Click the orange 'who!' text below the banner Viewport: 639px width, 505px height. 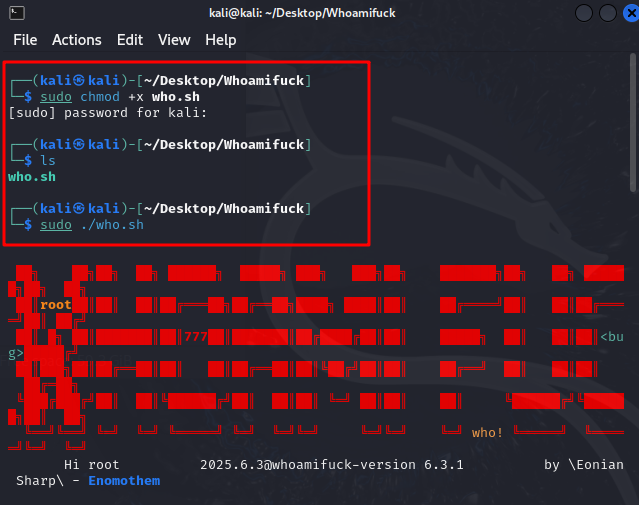(488, 432)
